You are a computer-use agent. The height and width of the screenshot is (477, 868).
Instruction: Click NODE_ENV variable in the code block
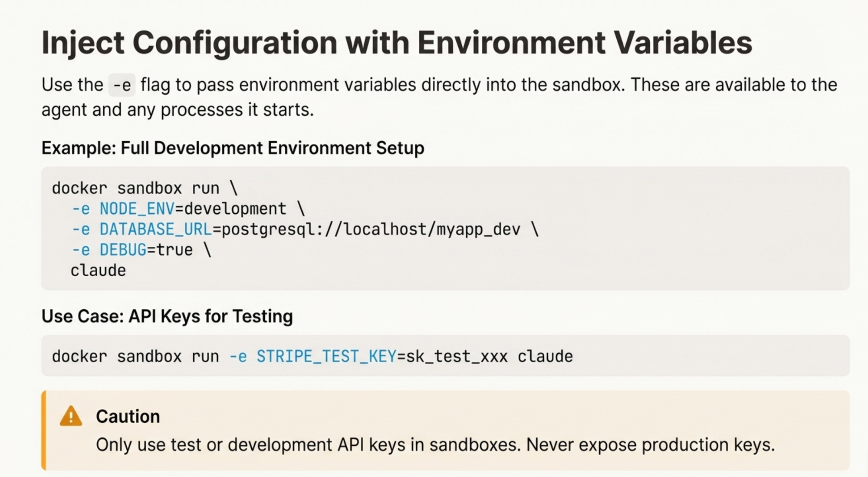click(137, 209)
